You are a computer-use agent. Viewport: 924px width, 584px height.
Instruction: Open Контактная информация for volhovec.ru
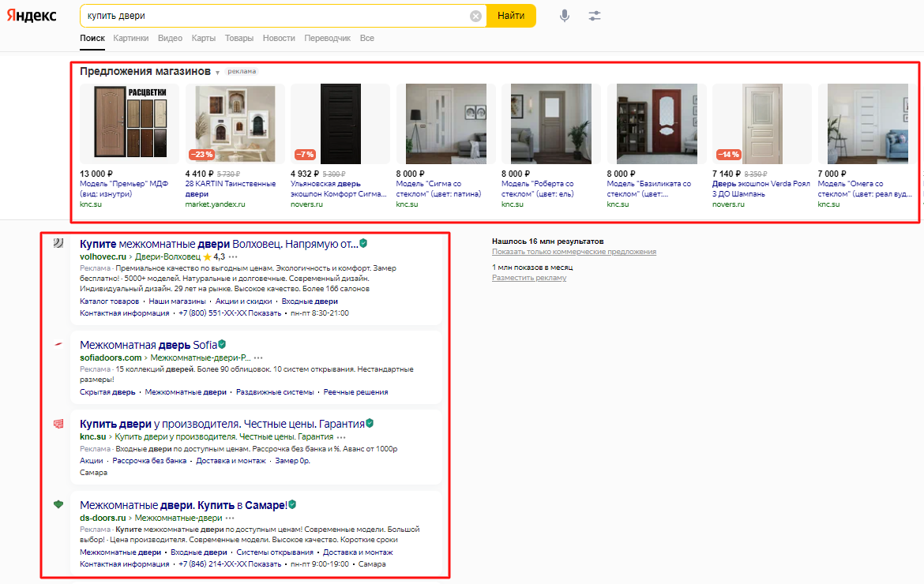point(124,313)
